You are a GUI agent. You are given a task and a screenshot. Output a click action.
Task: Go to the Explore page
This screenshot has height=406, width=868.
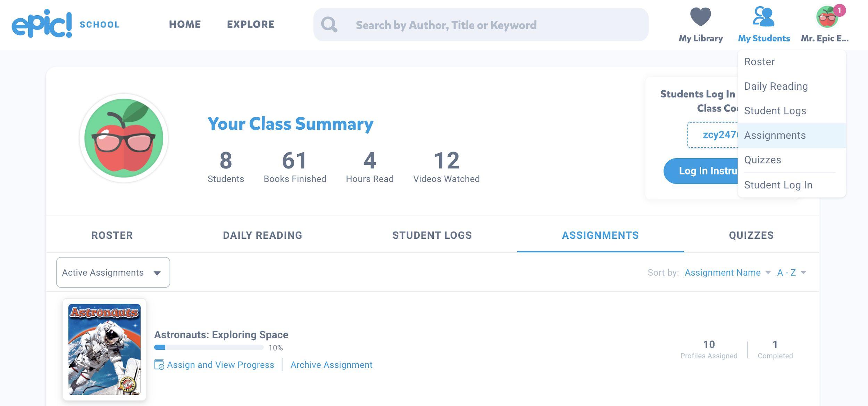pos(250,24)
